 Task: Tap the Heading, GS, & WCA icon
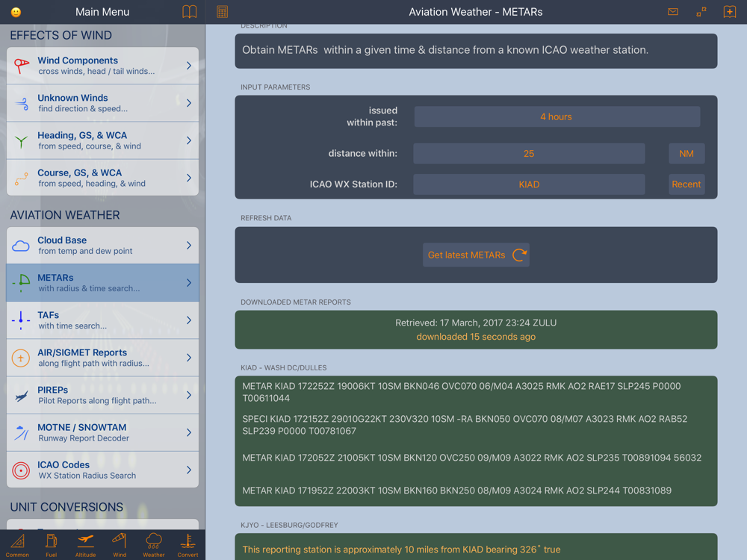[21, 141]
